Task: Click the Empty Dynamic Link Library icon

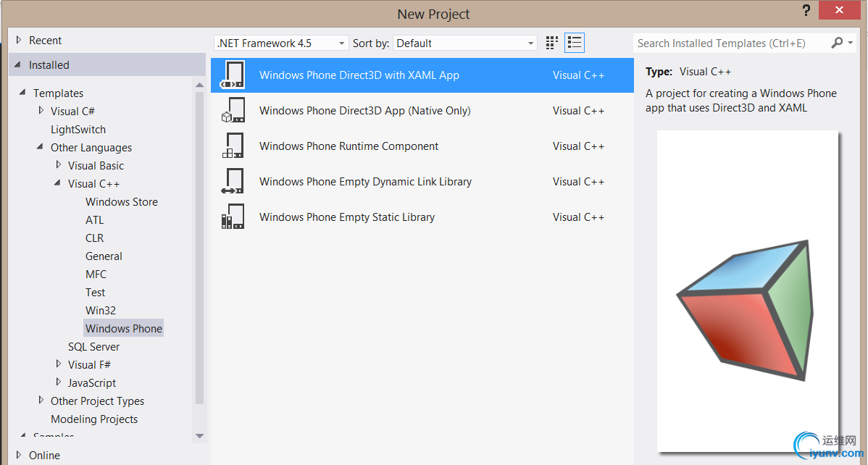Action: 233,182
